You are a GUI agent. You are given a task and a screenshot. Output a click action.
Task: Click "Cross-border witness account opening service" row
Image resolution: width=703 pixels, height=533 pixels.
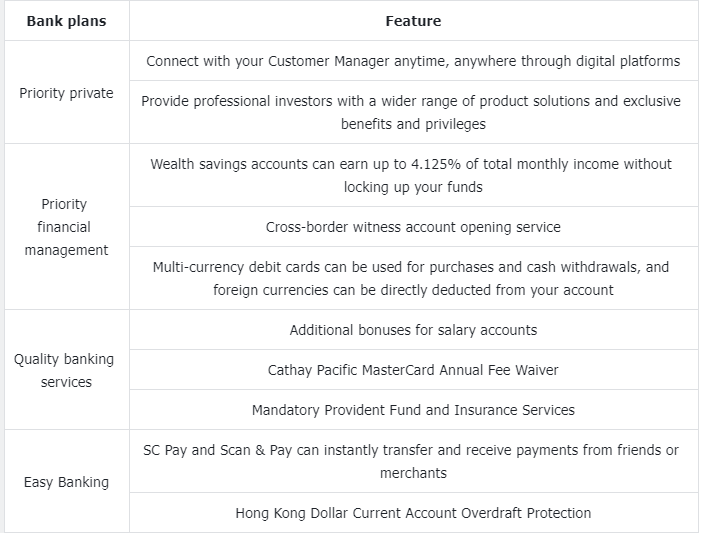[413, 227]
